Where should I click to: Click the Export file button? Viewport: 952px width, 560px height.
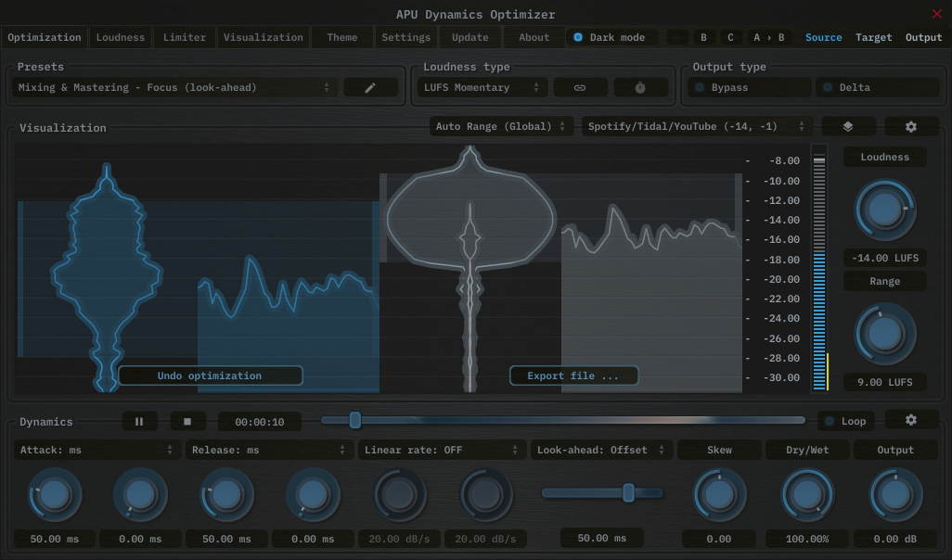point(573,375)
